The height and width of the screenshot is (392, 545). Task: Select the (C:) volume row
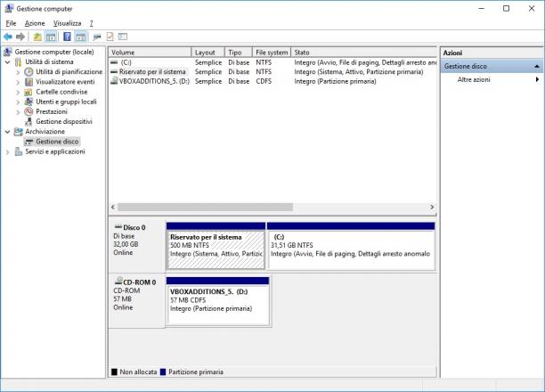tap(272, 62)
